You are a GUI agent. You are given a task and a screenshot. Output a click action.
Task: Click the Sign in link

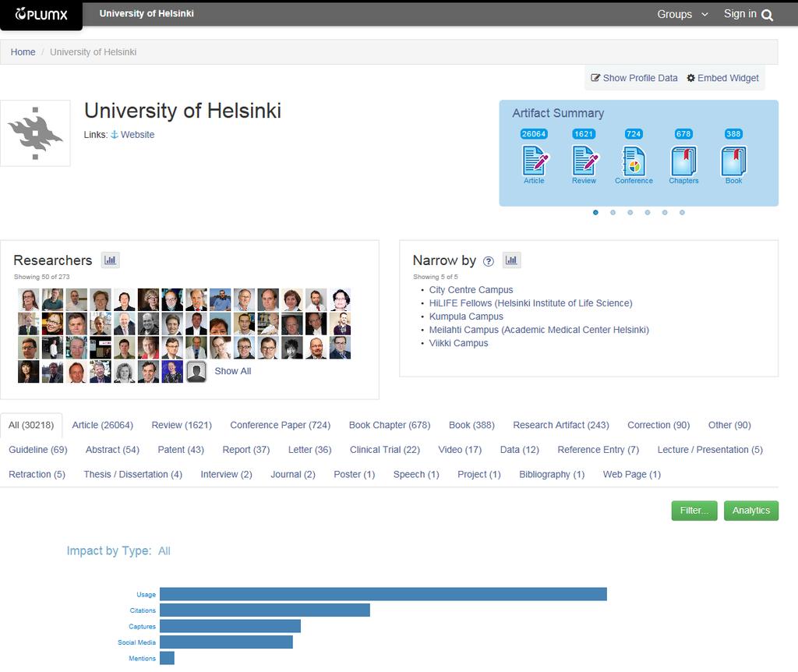740,14
